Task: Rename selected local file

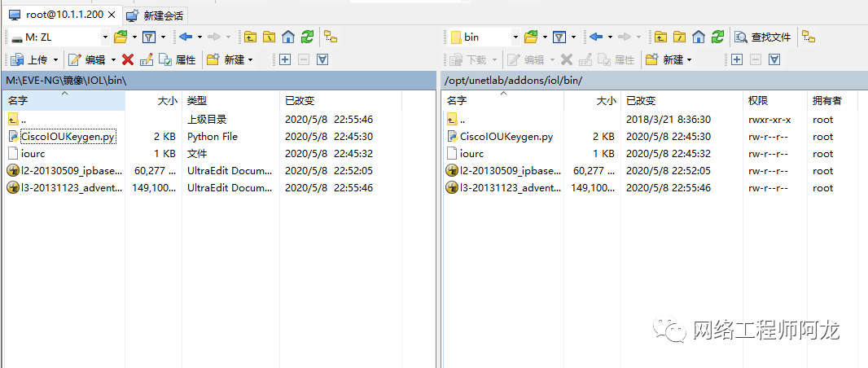Action: tap(147, 59)
